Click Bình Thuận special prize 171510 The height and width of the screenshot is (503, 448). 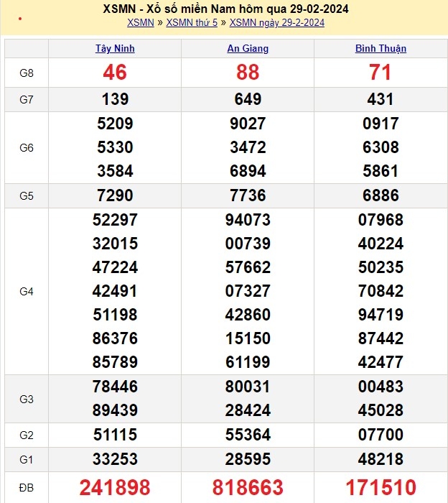click(381, 488)
